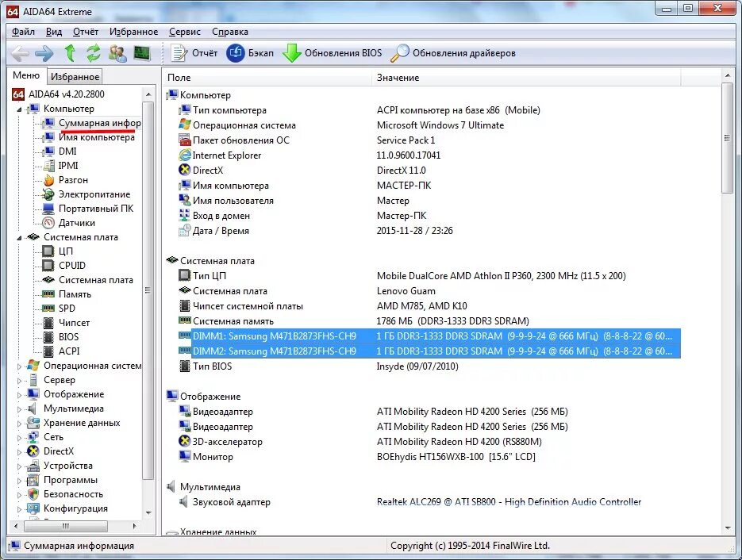Screen dimensions: 742x560
Task: Select the DIMM2 Samsung memory row
Action: [x=429, y=351]
